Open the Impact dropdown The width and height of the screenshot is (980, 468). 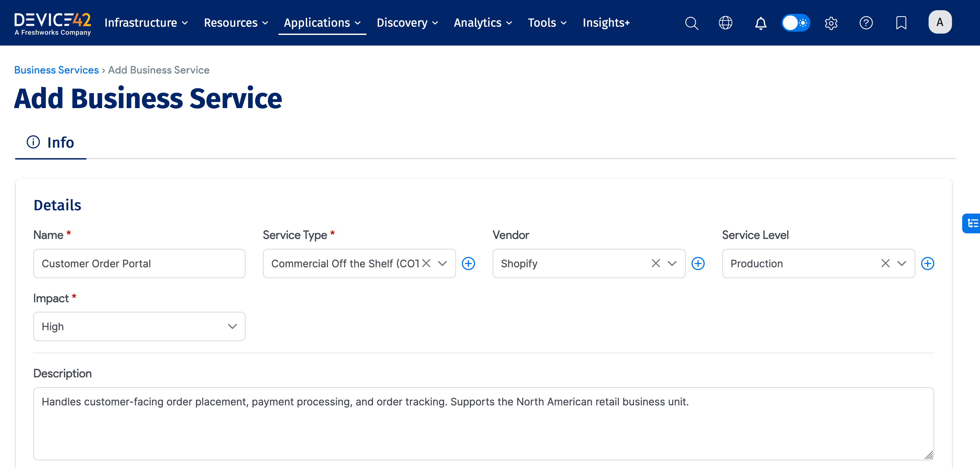coord(232,326)
